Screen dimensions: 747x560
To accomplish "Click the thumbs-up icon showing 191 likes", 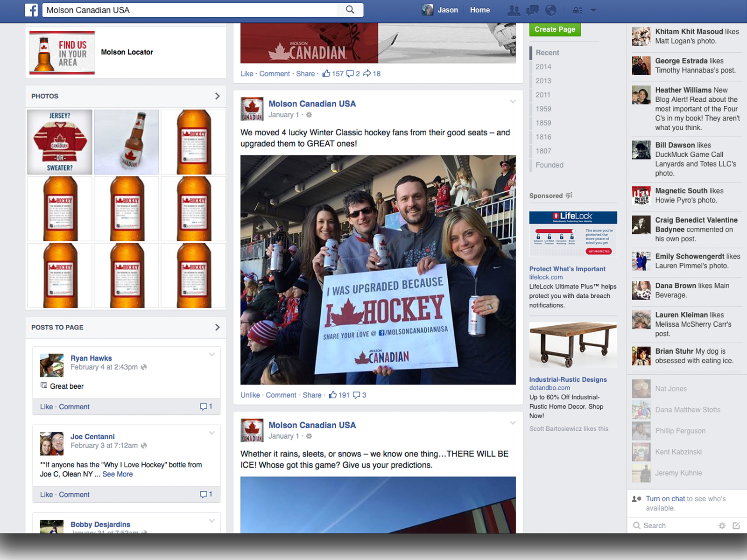I will point(333,395).
